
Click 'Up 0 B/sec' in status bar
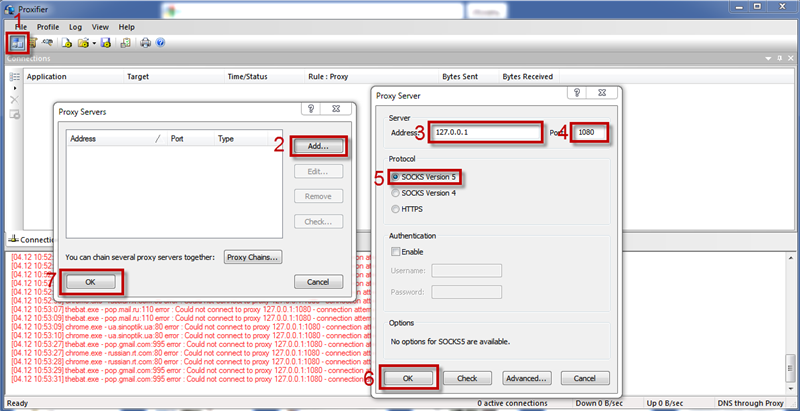click(x=665, y=403)
